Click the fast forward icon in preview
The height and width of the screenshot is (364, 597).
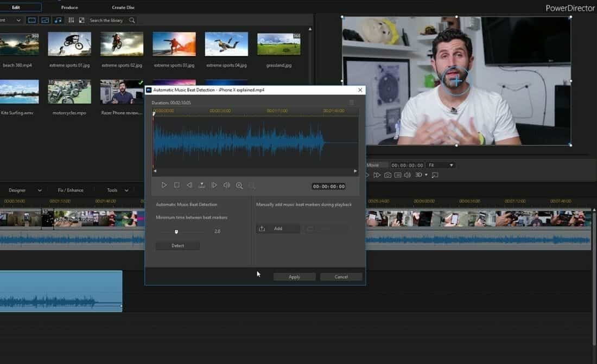[x=377, y=175]
